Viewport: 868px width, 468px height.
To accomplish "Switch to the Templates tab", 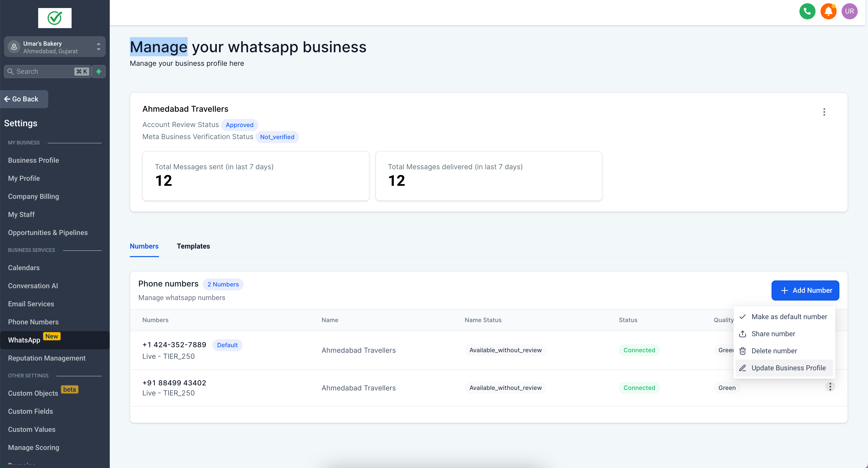I will (193, 246).
